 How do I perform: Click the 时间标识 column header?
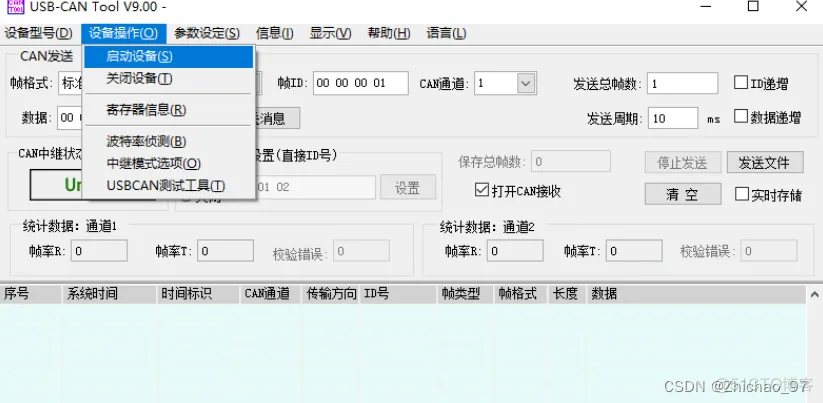click(x=199, y=294)
